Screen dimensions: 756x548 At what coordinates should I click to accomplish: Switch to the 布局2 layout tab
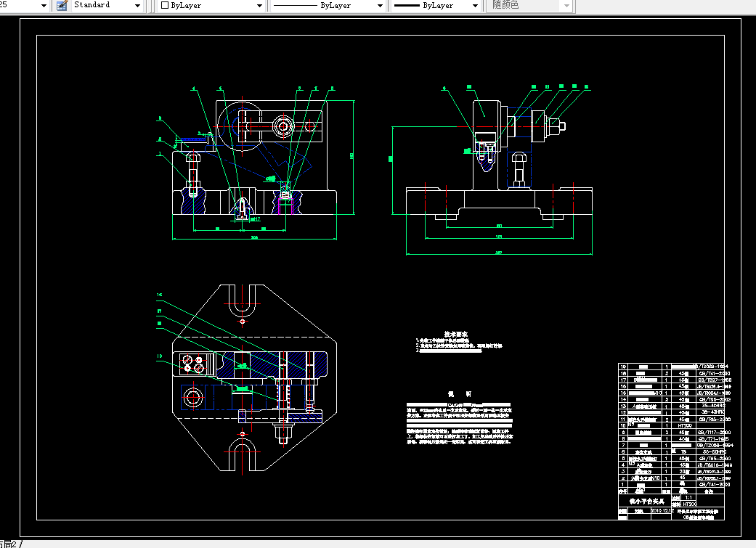point(9,544)
